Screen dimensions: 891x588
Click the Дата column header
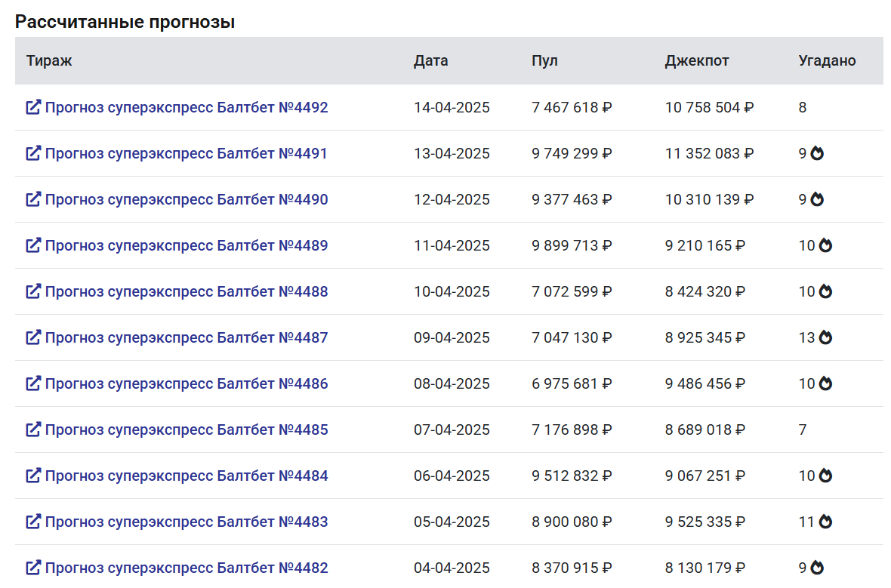430,61
